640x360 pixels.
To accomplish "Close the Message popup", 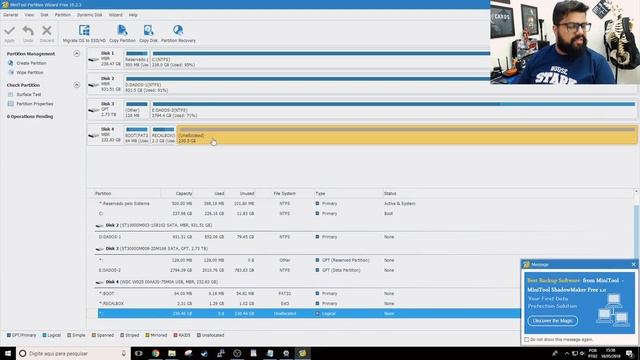I will tap(633, 264).
